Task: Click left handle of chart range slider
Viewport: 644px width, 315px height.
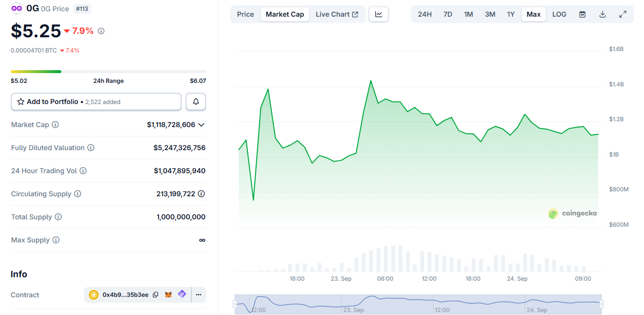Action: [x=235, y=304]
